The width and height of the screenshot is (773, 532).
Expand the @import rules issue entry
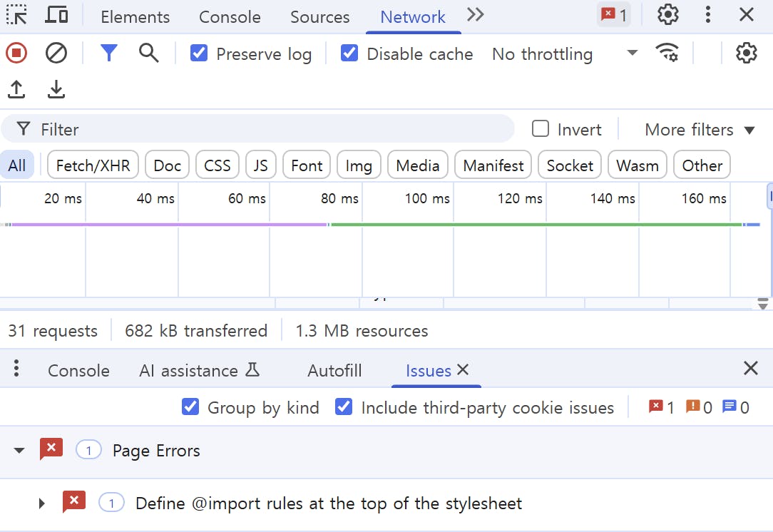42,503
